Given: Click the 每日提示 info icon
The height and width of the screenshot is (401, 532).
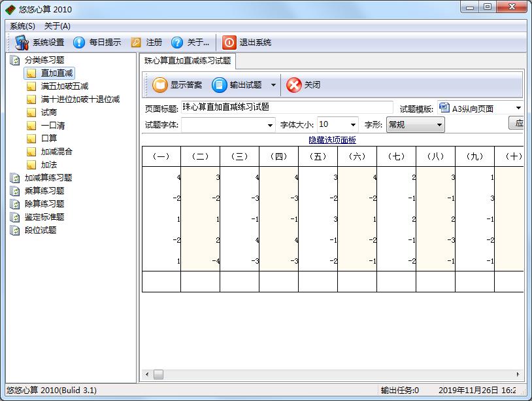Looking at the screenshot, I should point(79,43).
